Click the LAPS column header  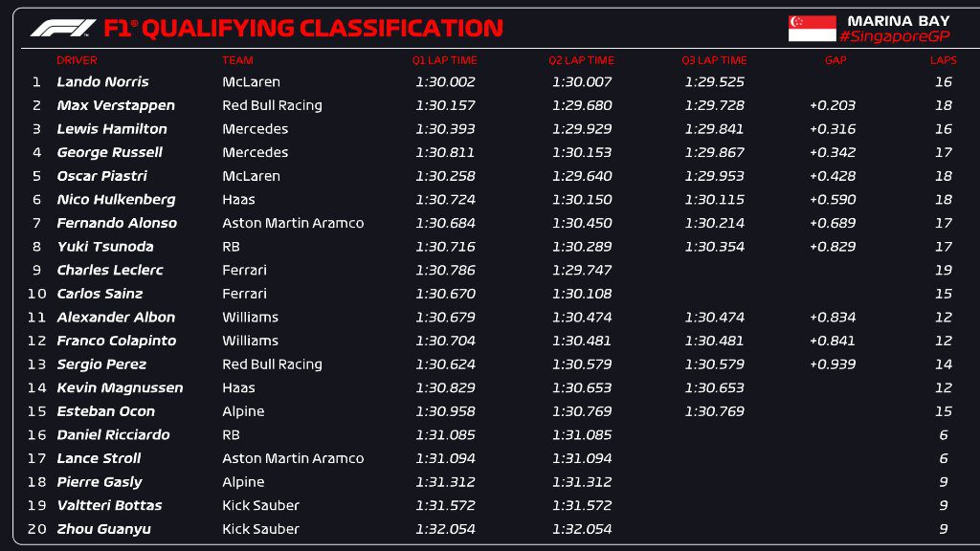point(943,60)
